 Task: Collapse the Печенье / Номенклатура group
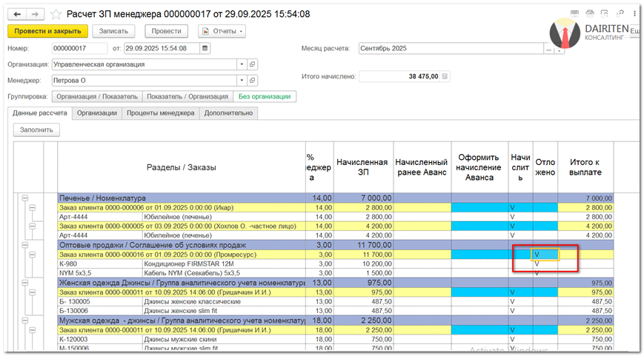pyautogui.click(x=25, y=198)
